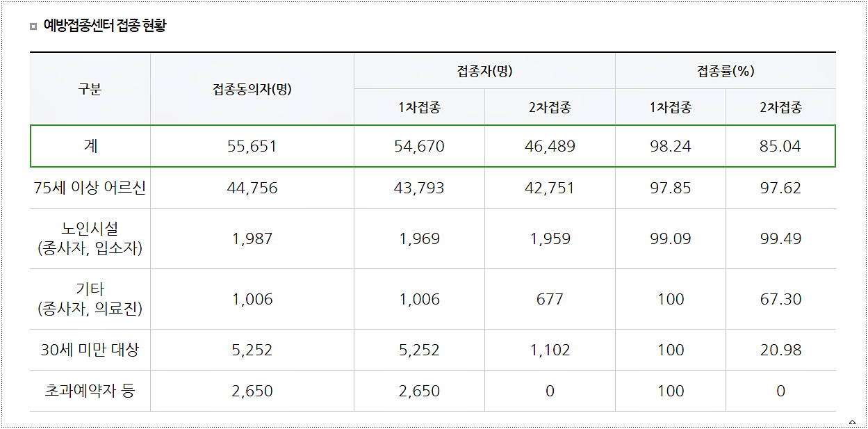Image resolution: width=868 pixels, height=429 pixels.
Task: Click the 30세 미만 대상 row label
Action: 90,350
